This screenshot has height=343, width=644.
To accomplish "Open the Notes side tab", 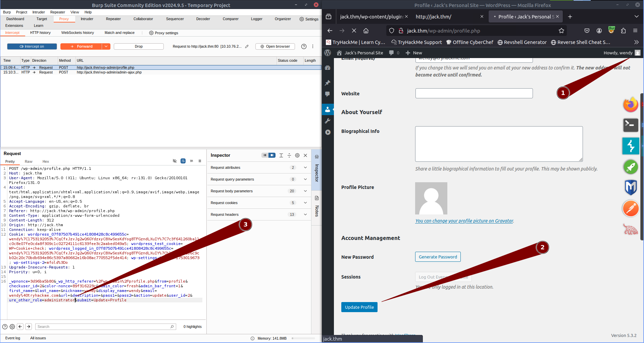I will point(316,207).
